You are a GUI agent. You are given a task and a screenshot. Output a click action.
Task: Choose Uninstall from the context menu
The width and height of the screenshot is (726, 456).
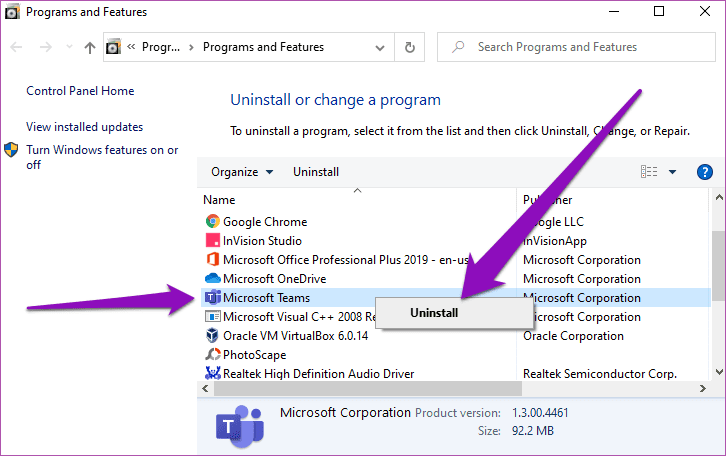454,313
